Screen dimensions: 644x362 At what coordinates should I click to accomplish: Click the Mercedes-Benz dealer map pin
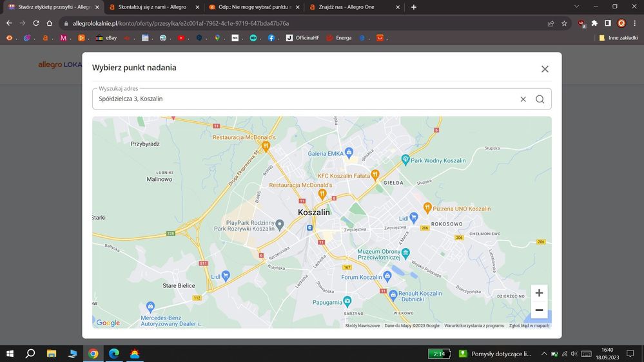tap(150, 306)
